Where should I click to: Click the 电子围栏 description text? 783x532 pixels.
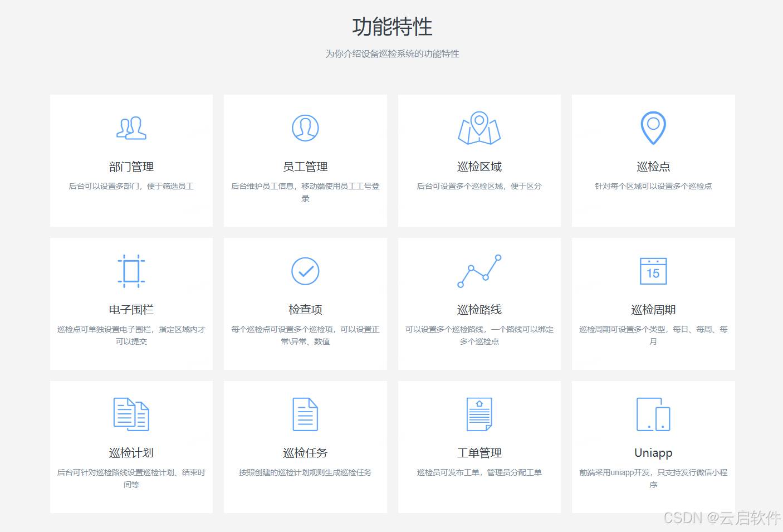[131, 335]
